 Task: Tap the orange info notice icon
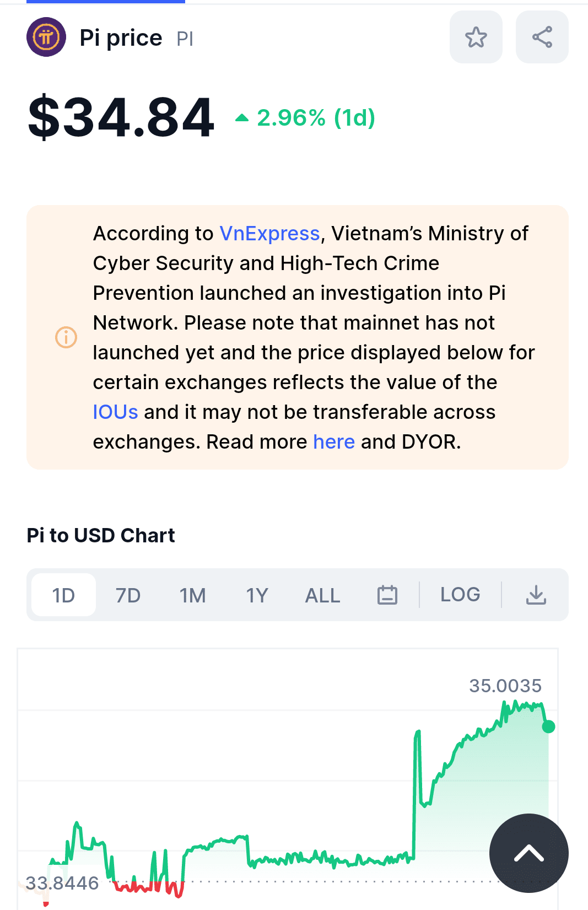pos(66,337)
